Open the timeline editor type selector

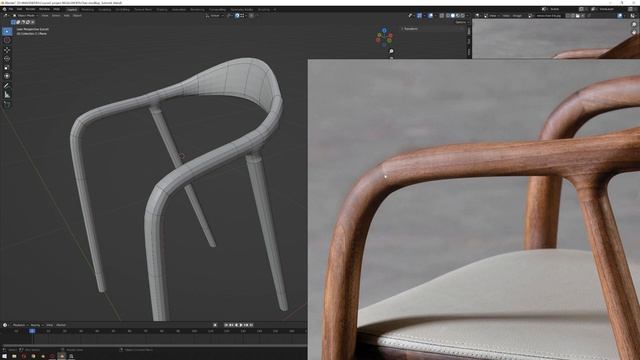(6, 325)
